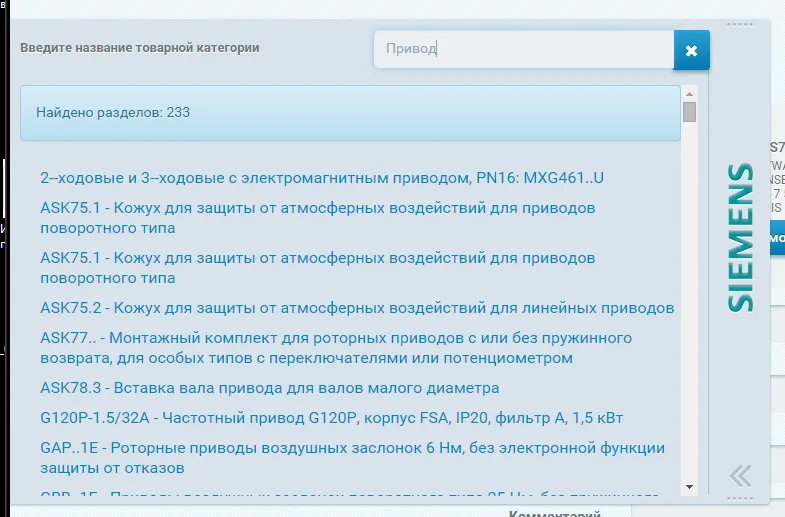
Task: Click the results list scrollbar thumb
Action: coord(689,112)
